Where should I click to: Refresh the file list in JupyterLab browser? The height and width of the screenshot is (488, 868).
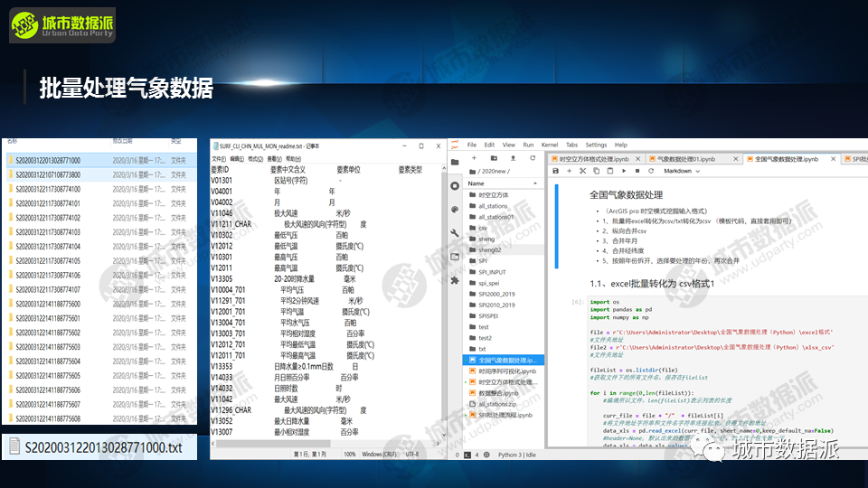point(533,158)
